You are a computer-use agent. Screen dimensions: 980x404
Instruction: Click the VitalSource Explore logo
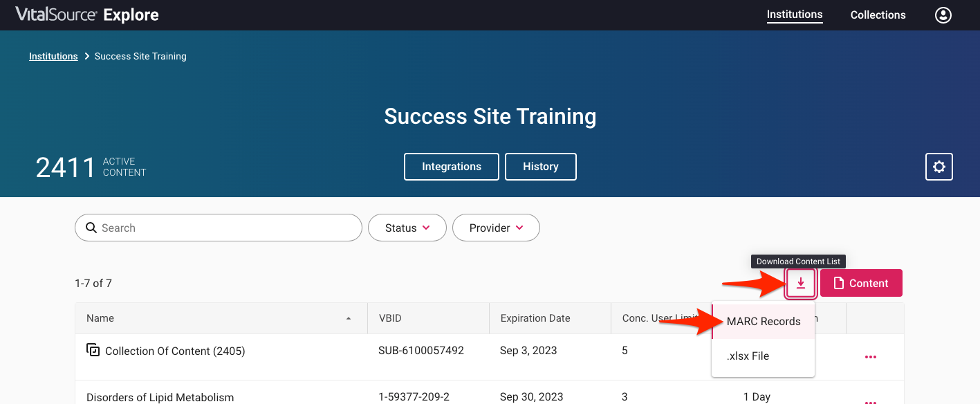[86, 14]
